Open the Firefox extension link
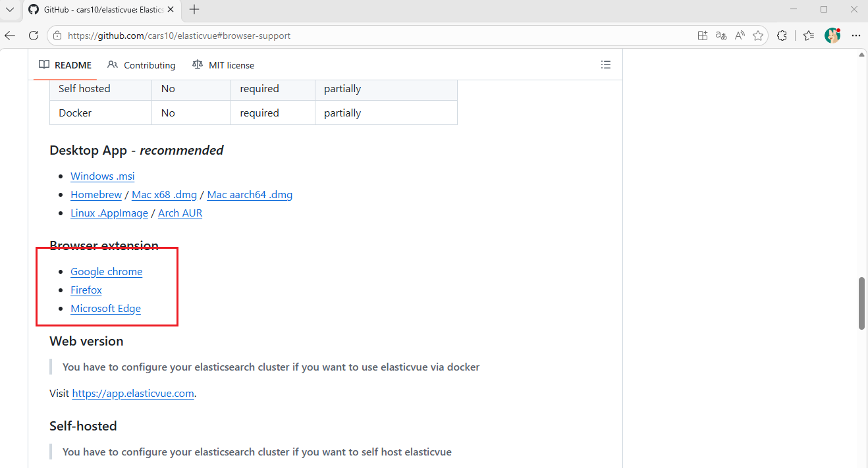868x468 pixels. pos(86,290)
